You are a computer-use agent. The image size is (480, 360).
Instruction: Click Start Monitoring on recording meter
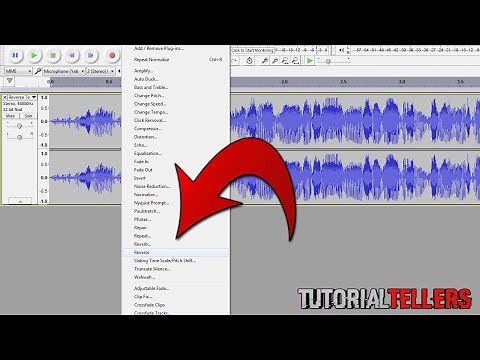tap(252, 50)
